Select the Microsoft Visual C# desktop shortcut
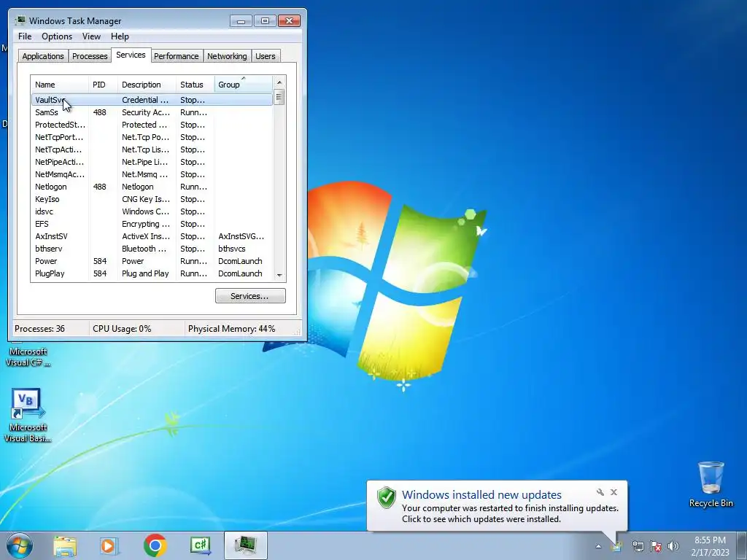747x560 pixels. (x=28, y=357)
